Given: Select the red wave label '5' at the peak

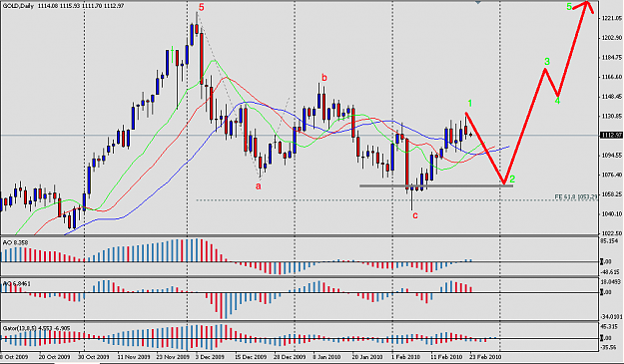Looking at the screenshot, I should pos(202,7).
